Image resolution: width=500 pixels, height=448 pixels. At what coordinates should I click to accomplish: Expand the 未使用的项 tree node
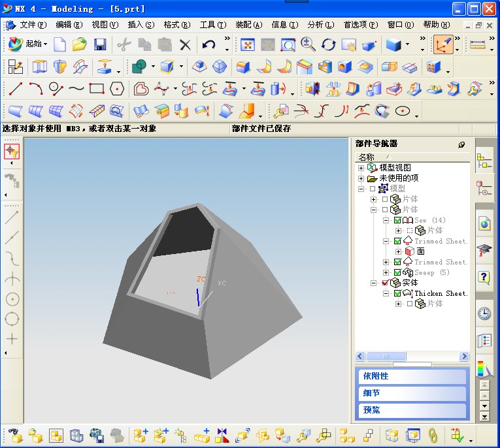tap(361, 178)
